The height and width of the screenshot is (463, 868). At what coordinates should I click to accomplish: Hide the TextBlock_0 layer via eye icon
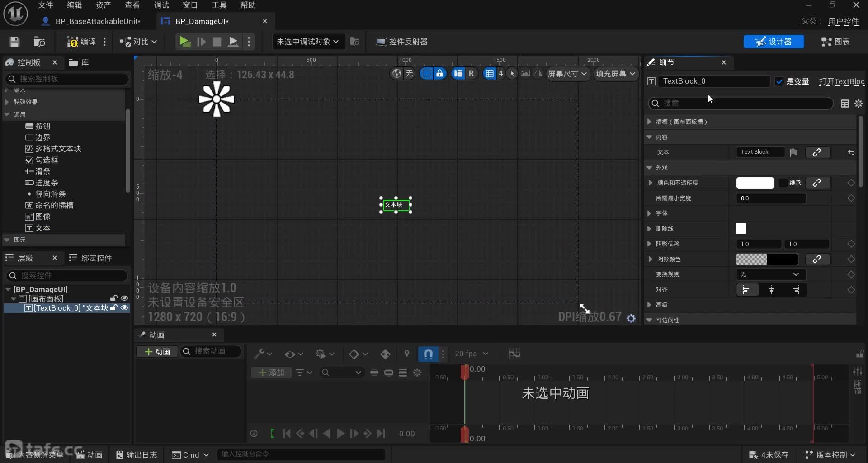click(124, 308)
